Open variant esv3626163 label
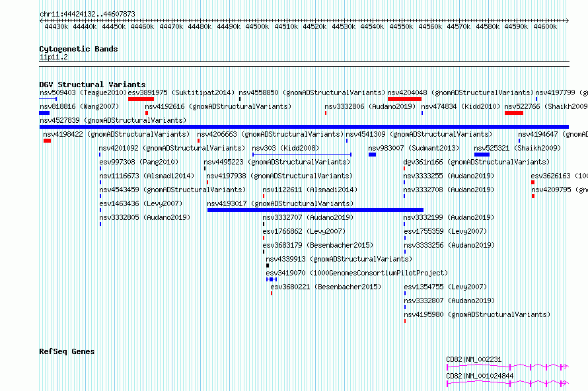This screenshot has width=588, height=391. pos(559,176)
